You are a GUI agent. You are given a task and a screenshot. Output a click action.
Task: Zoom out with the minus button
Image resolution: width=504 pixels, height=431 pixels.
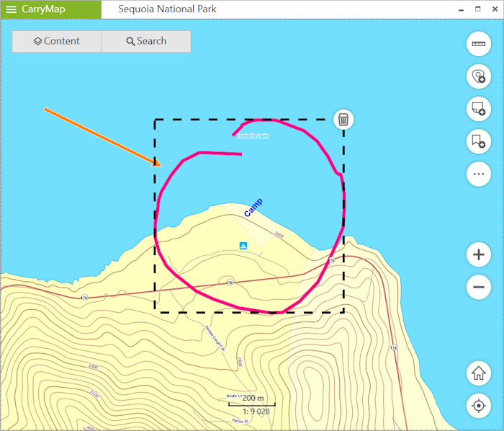(x=479, y=287)
